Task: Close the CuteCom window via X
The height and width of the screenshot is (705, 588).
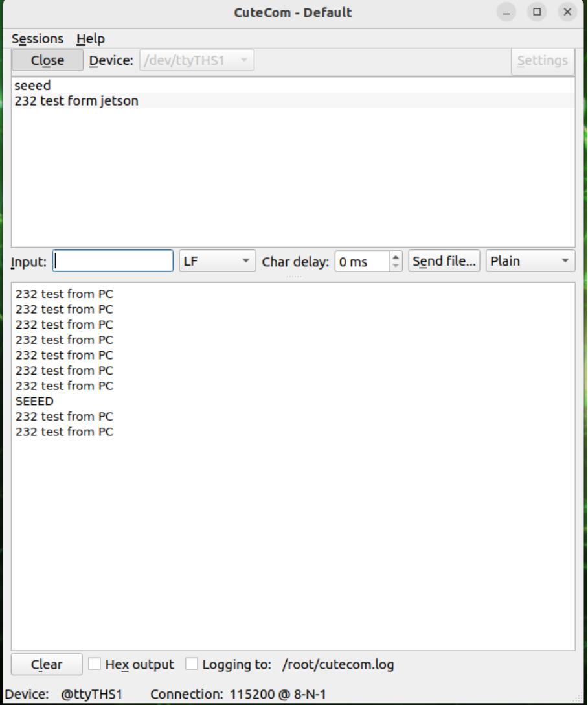Action: pyautogui.click(x=567, y=12)
